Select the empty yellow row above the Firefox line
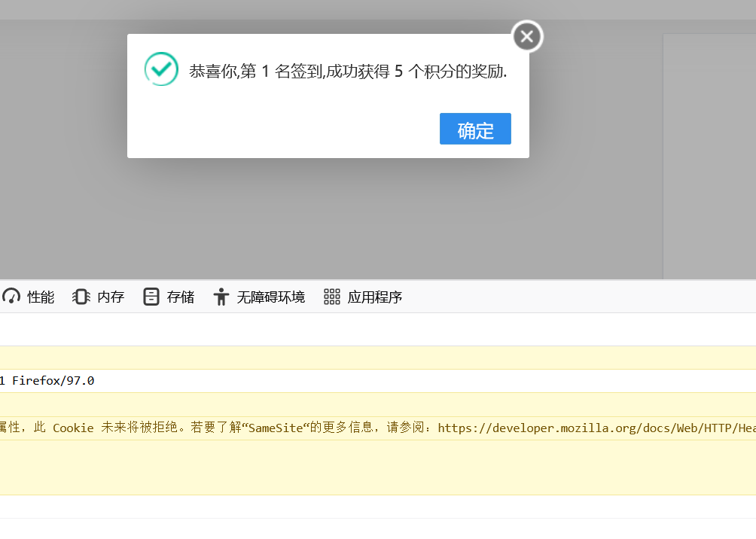This screenshot has height=539, width=756. pos(376,358)
